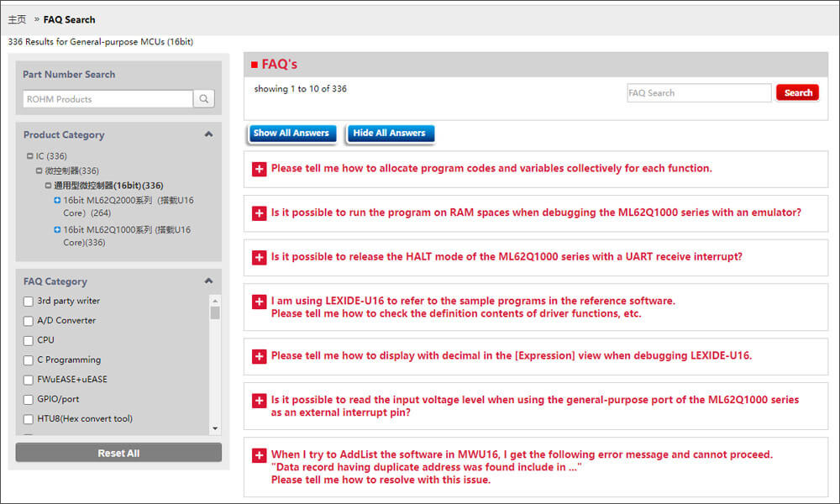Open the external interrupt pin voltage FAQ
840x504 pixels.
tap(259, 401)
